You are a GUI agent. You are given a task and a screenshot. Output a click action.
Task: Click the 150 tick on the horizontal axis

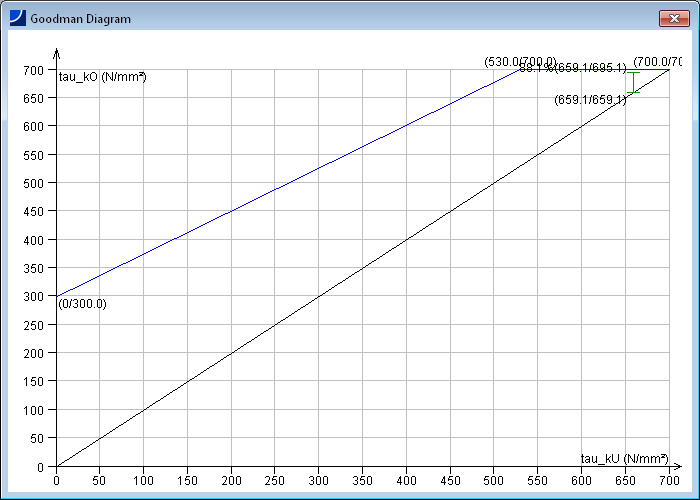pos(187,480)
